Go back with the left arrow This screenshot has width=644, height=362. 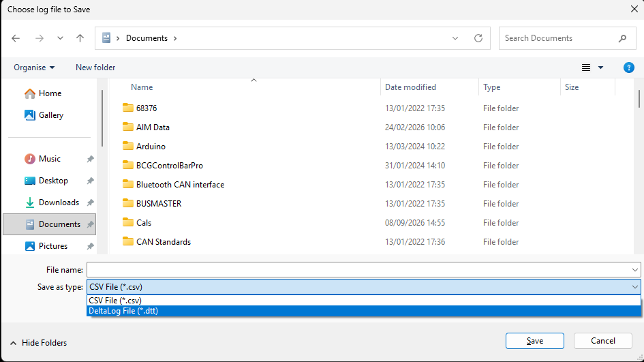(x=16, y=38)
